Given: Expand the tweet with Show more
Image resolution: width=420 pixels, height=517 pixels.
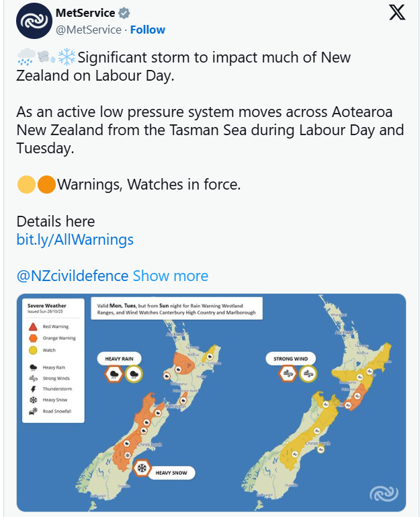Looking at the screenshot, I should click(171, 276).
